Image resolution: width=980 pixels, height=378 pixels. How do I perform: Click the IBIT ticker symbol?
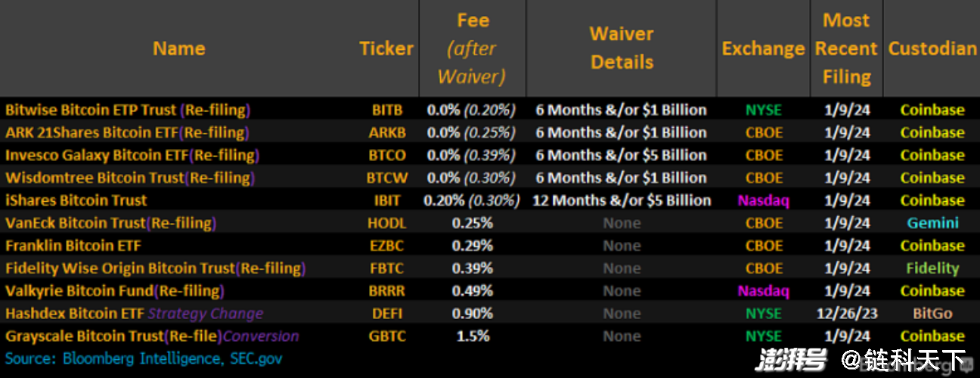(387, 200)
